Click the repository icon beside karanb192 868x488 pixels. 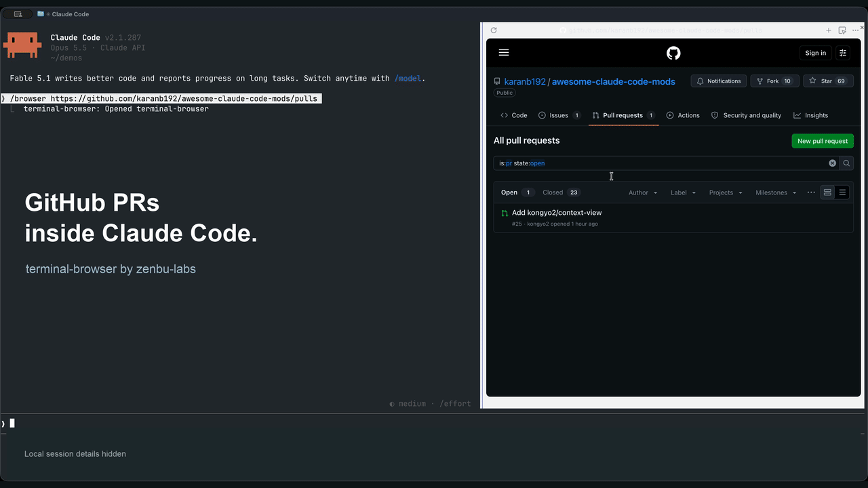[497, 81]
